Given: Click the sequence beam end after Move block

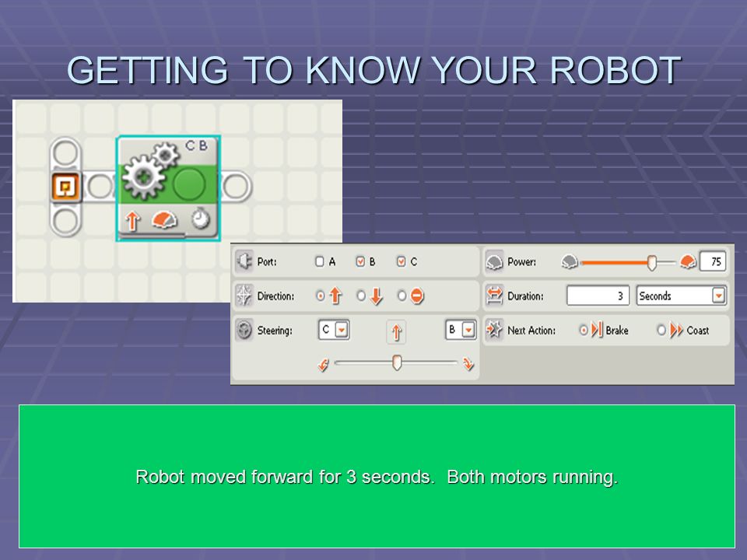Looking at the screenshot, I should (235, 186).
